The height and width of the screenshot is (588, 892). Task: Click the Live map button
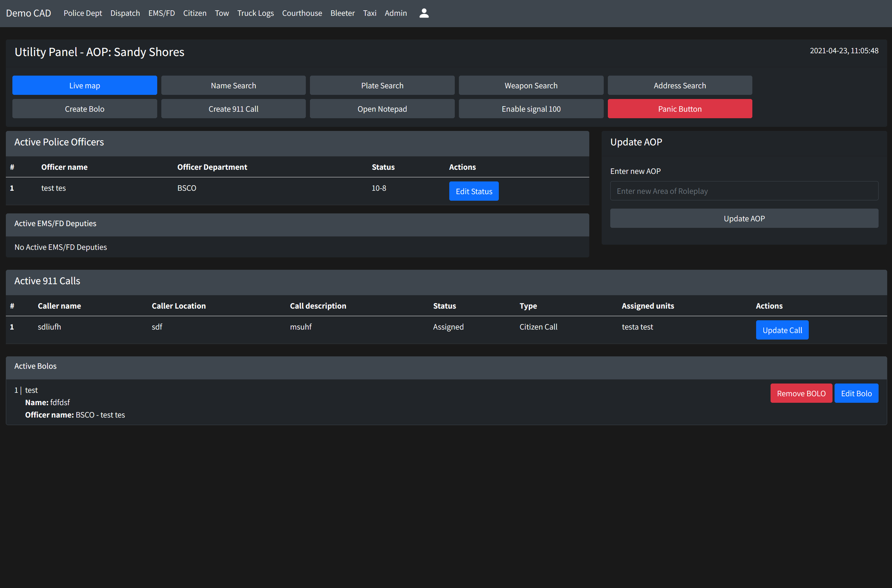coord(84,85)
